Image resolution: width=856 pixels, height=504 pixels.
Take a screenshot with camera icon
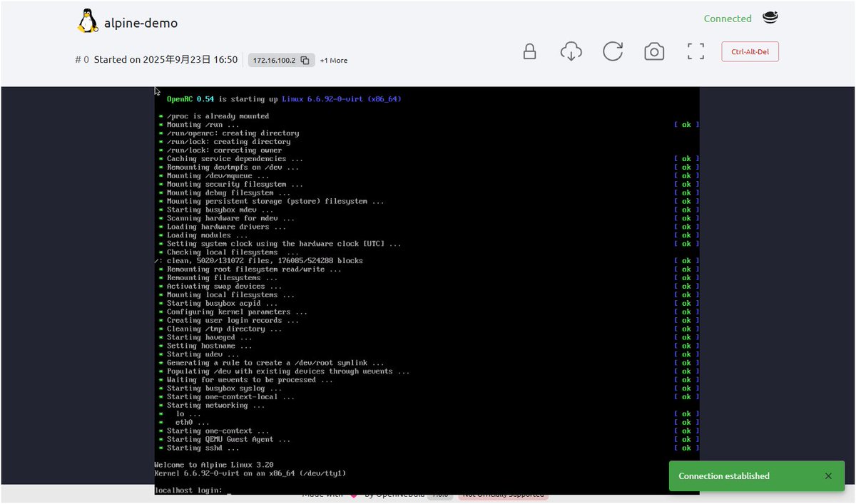654,51
